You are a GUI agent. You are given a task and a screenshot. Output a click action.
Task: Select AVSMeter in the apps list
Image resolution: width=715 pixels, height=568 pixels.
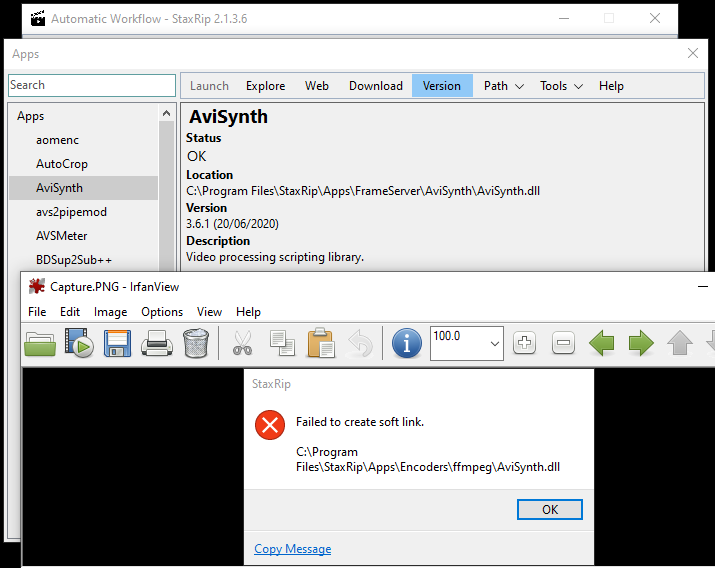click(62, 236)
